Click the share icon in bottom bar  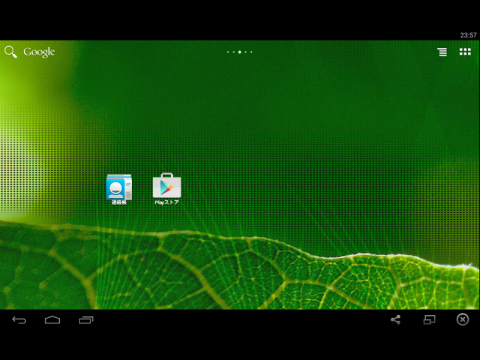395,320
